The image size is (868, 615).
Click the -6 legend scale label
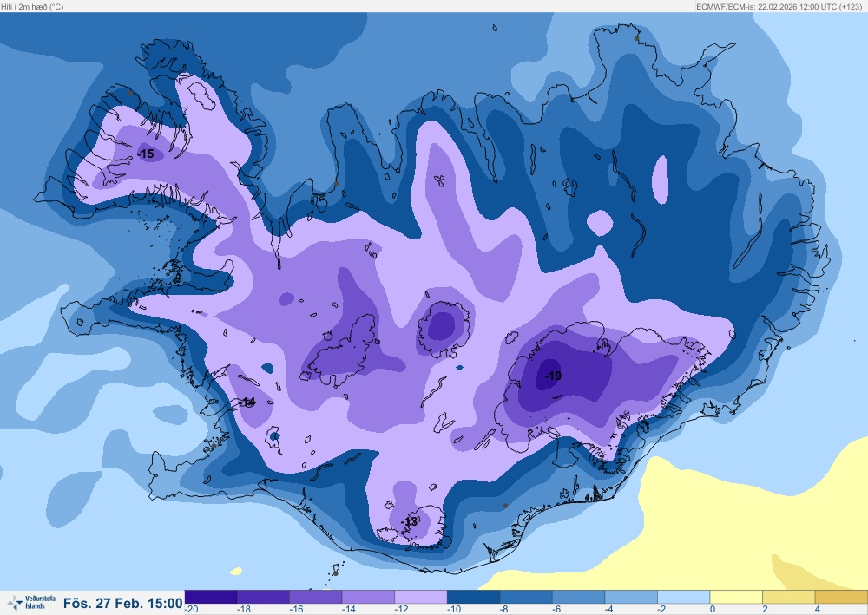(x=557, y=610)
